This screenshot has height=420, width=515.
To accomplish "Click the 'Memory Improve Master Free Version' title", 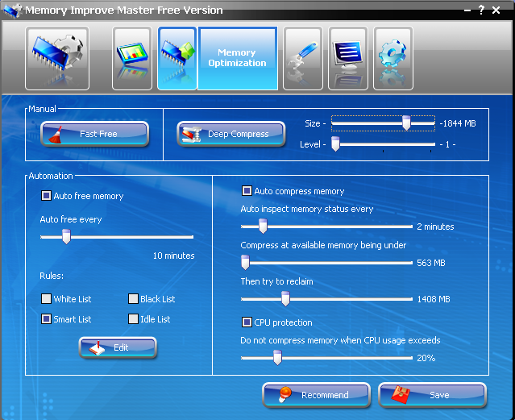I will coord(124,10).
